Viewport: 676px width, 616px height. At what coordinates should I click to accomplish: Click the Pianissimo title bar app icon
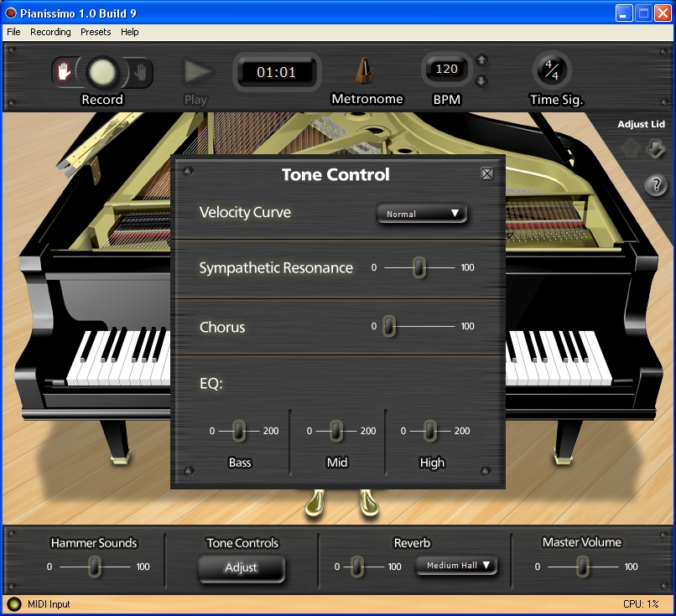tap(10, 13)
